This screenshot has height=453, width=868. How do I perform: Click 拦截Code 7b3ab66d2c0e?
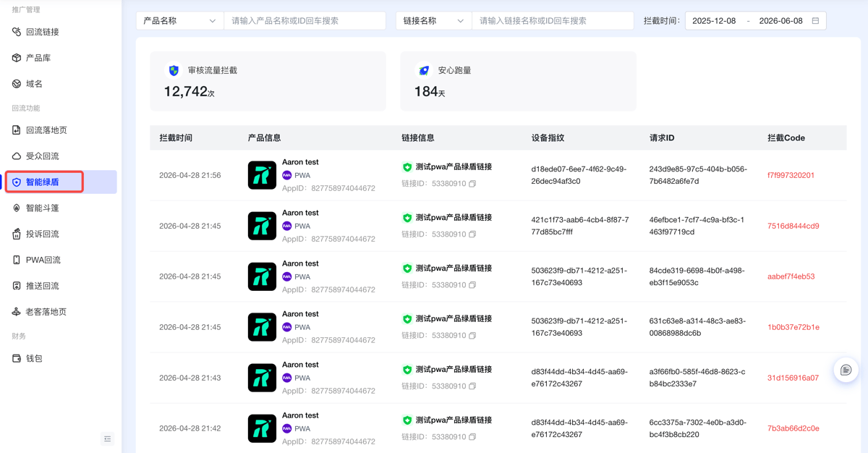coord(793,428)
